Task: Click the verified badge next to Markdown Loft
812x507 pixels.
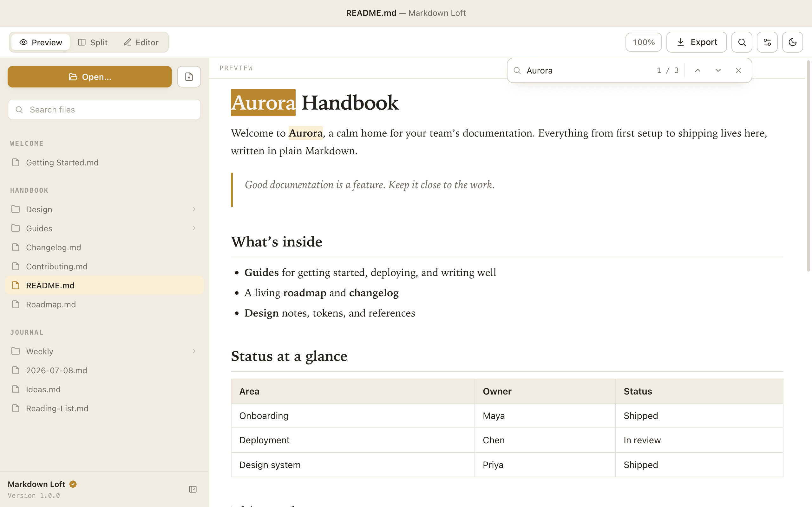Action: 73,484
